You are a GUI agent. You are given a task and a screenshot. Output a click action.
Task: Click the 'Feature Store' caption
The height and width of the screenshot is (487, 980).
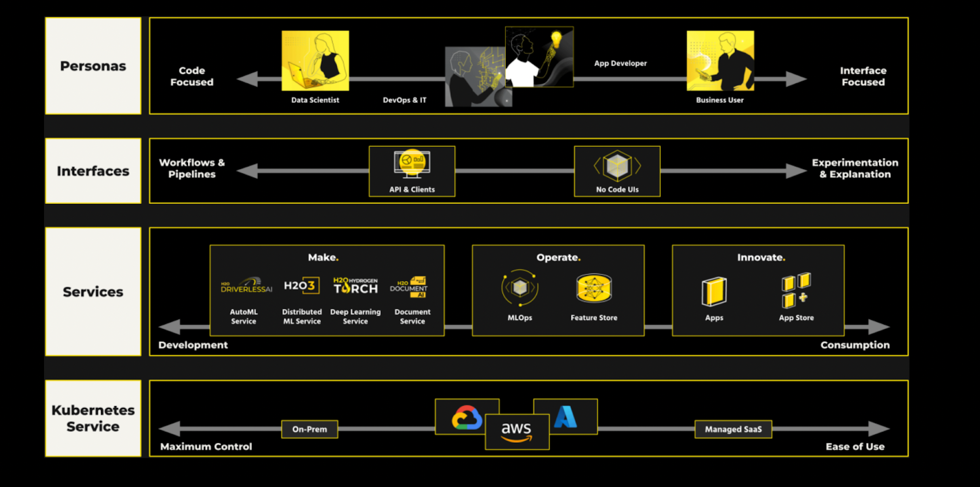594,318
